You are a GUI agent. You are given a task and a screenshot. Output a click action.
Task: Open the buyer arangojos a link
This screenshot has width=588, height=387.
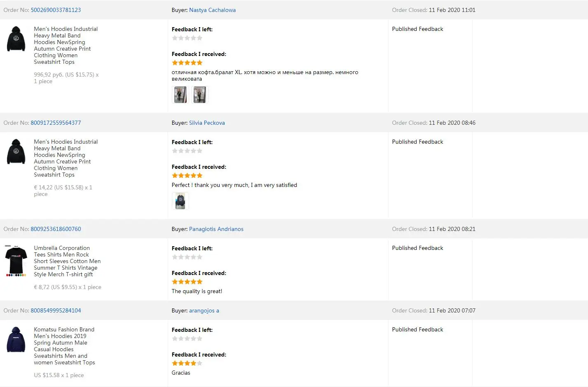tap(204, 310)
